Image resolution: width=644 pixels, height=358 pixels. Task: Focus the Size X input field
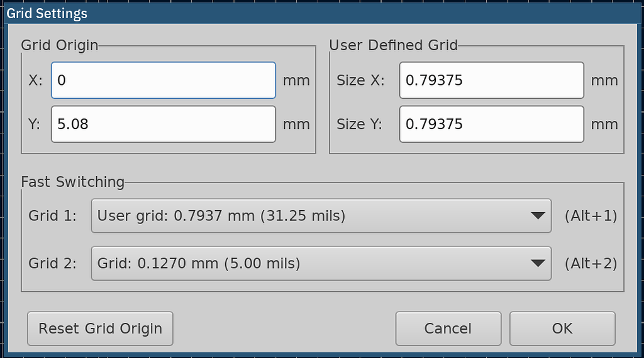(491, 80)
